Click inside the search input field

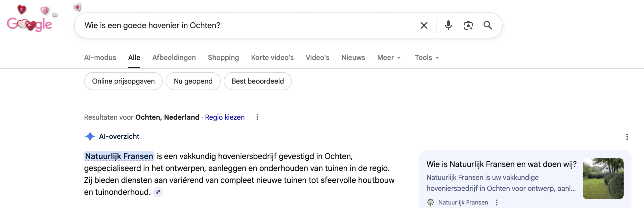click(226, 25)
